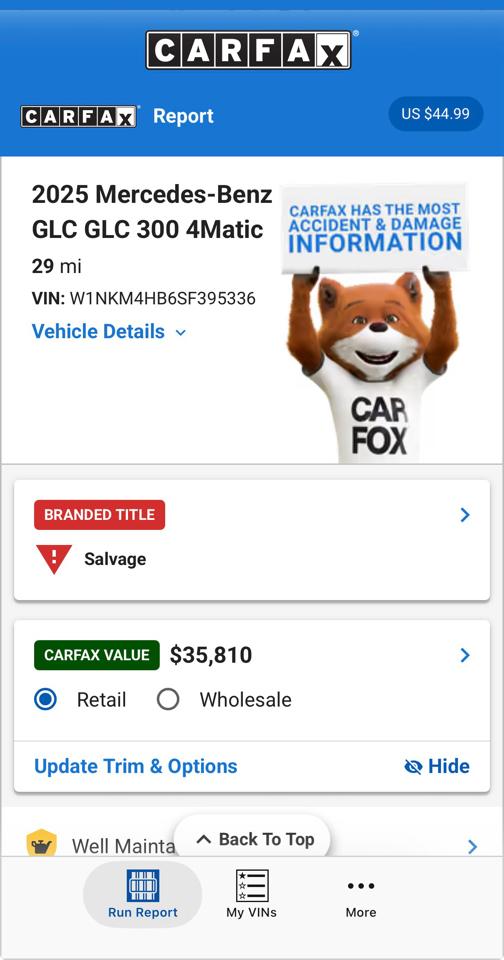Expand the Vehicle Details dropdown

[109, 332]
